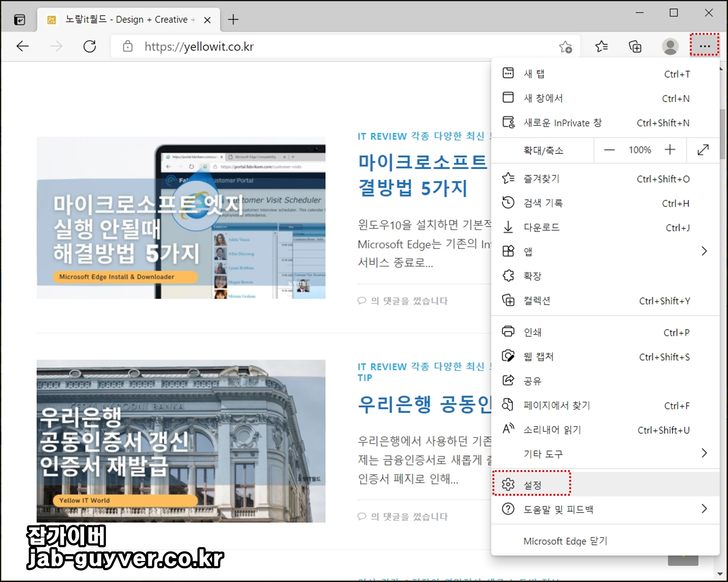Add this page to favorites with the star-plus icon
This screenshot has width=728, height=582.
(x=565, y=47)
